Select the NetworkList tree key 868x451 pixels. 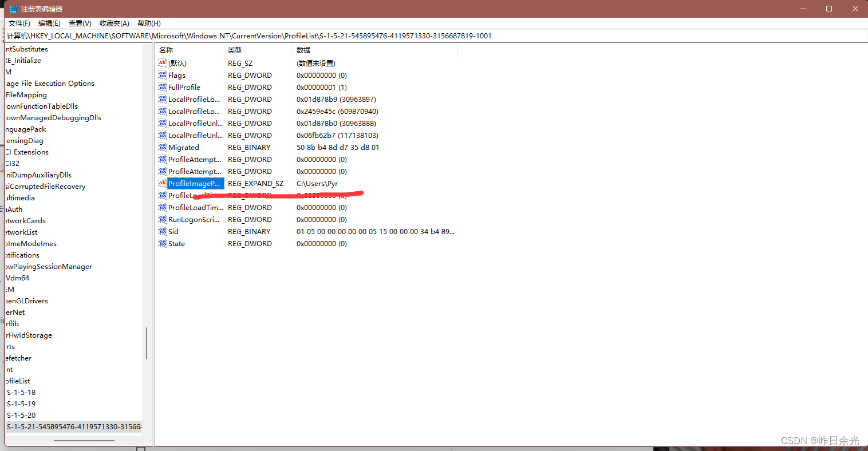(x=21, y=232)
